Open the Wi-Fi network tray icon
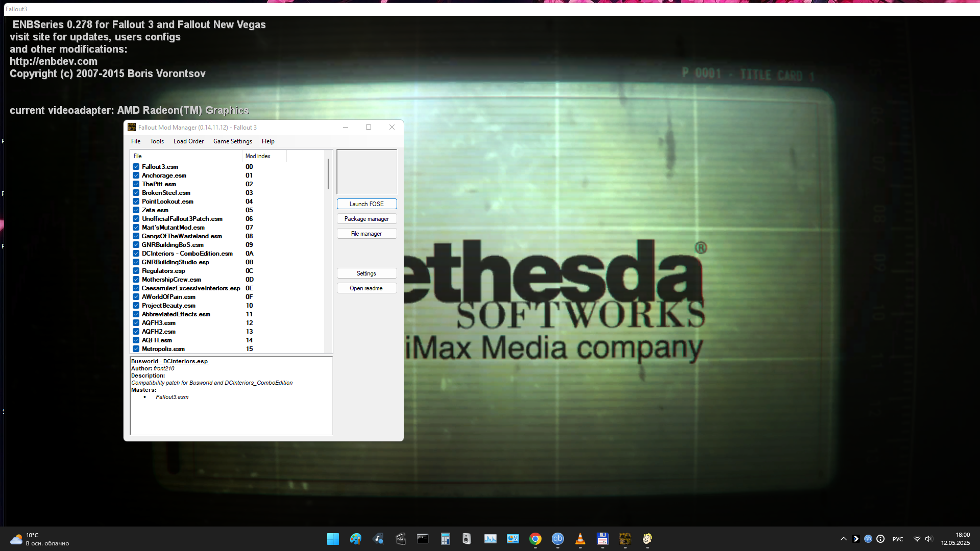The width and height of the screenshot is (980, 551). coord(917,539)
